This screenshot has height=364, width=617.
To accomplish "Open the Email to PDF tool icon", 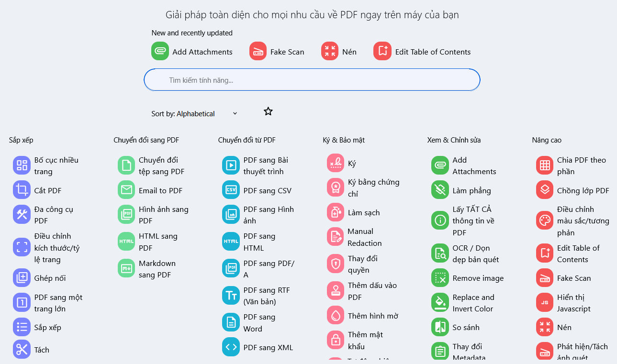I will pos(126,190).
